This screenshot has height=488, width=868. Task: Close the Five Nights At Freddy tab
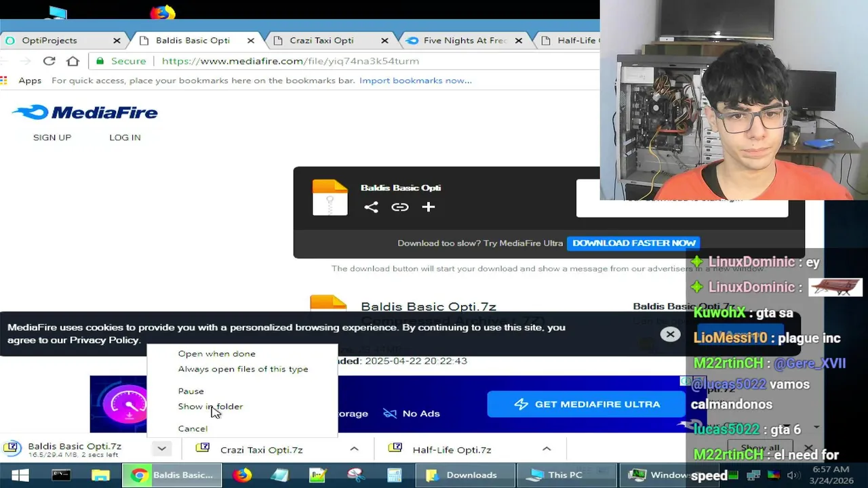coord(519,41)
